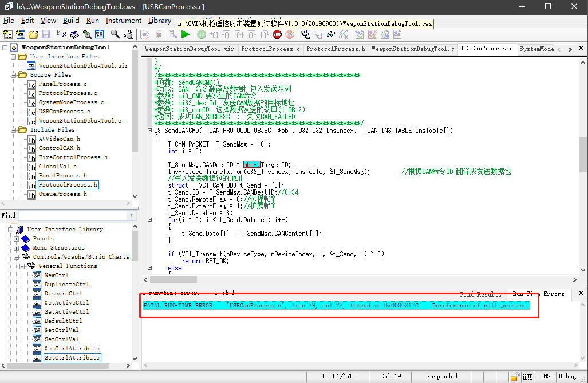Select GlobalVal.h in Include Files
Screen dimensions: 588x383
[57, 166]
